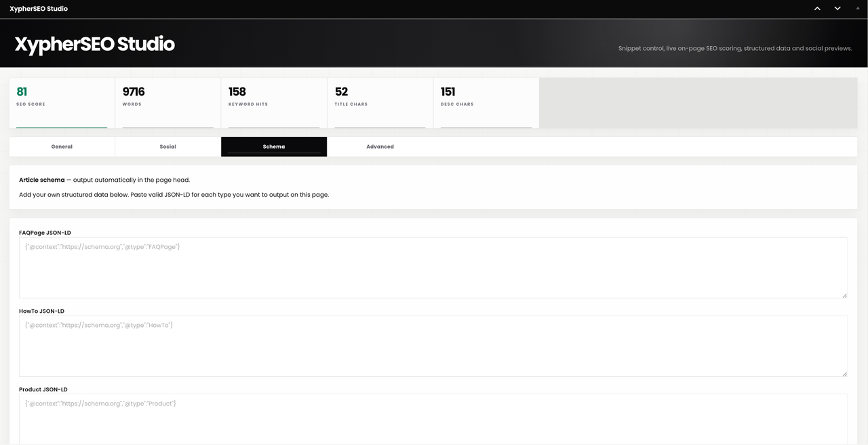
Task: Focus the HowTo JSON-LD text area
Action: pyautogui.click(x=433, y=346)
